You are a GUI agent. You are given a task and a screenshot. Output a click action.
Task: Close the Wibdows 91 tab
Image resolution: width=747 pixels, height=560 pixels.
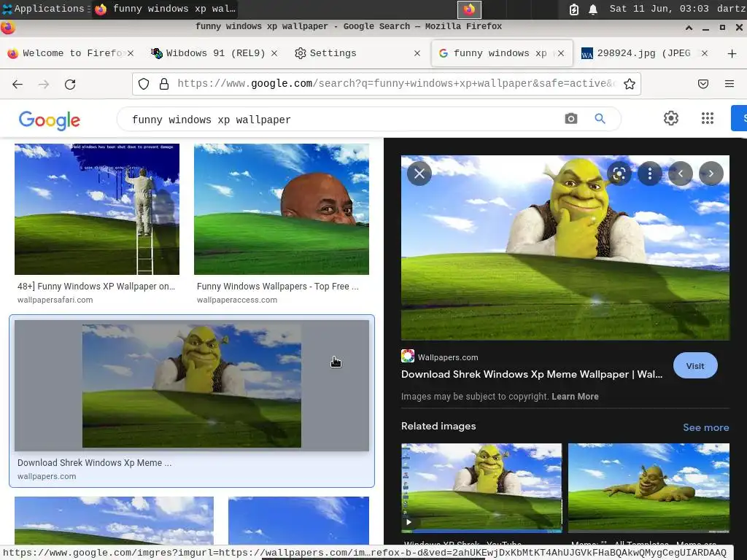pos(274,53)
